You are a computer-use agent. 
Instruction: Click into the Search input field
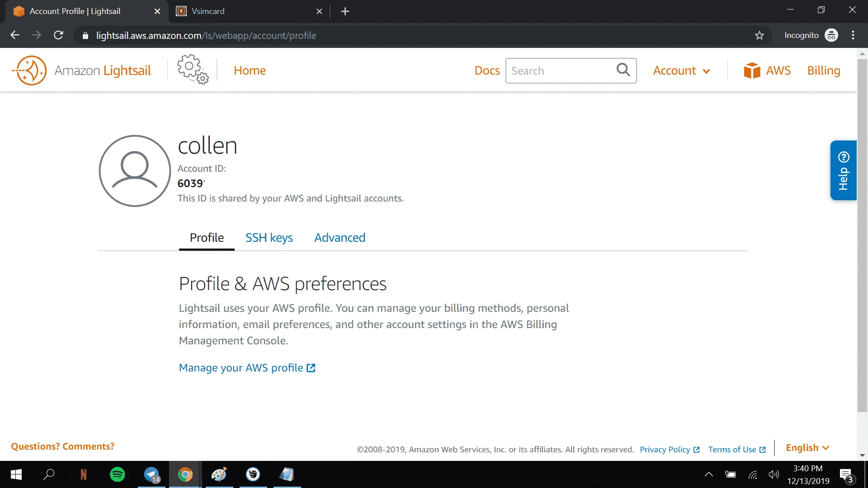(561, 70)
